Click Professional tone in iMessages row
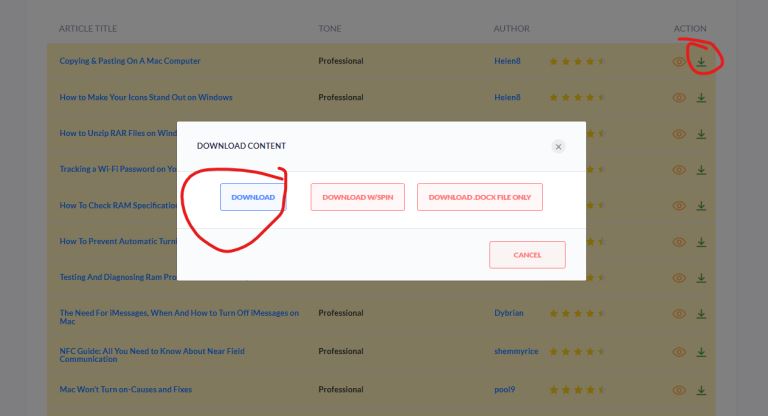768x416 pixels. pyautogui.click(x=341, y=313)
